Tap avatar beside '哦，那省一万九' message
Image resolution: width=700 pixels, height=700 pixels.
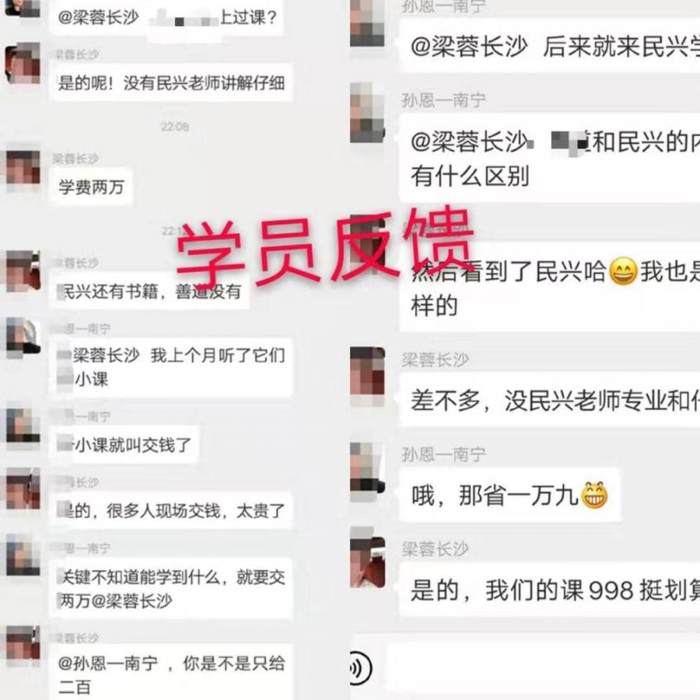point(367,471)
